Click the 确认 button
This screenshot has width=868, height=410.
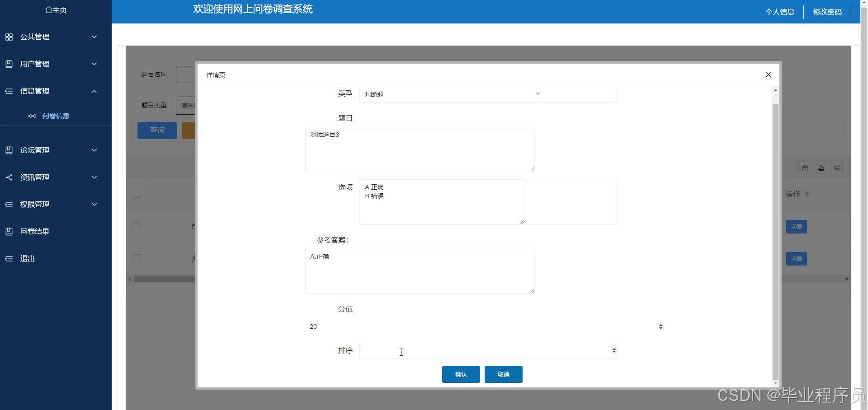click(x=461, y=374)
